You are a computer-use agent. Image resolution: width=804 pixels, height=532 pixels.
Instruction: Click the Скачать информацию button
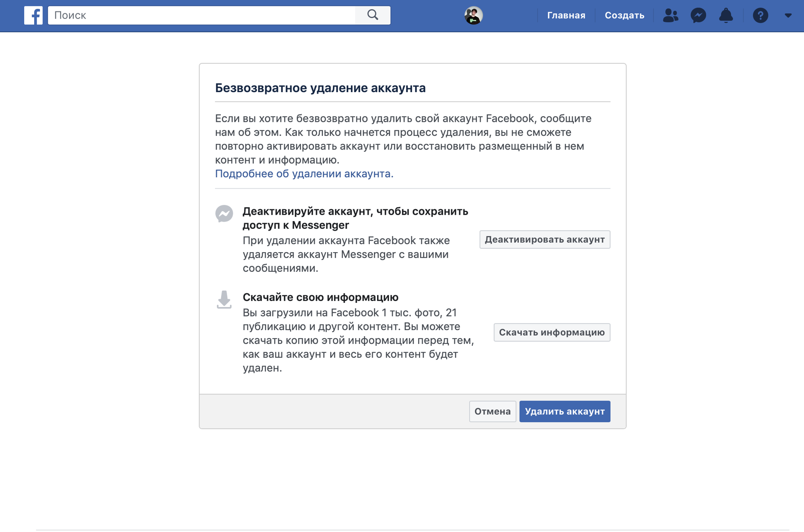552,332
